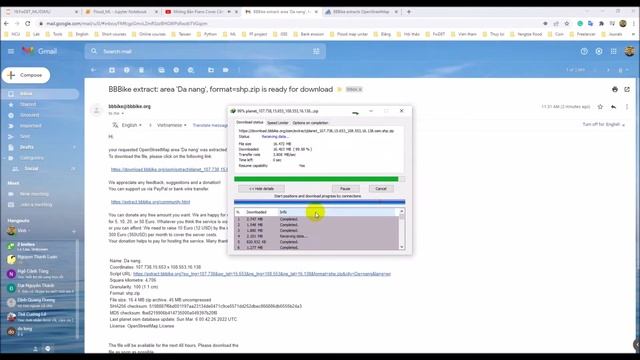The width and height of the screenshot is (640, 360).
Task: Click the green download progress bar
Action: click(x=320, y=179)
